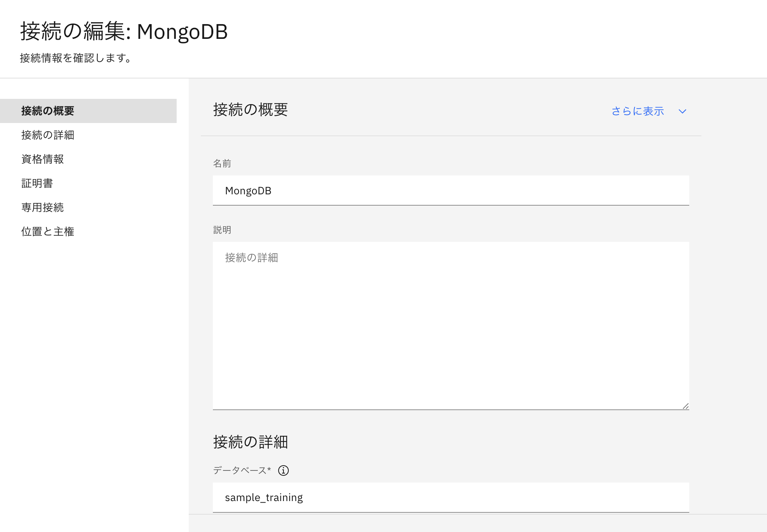767x532 pixels.
Task: Switch to the 専用接続 section
Action: 43,208
